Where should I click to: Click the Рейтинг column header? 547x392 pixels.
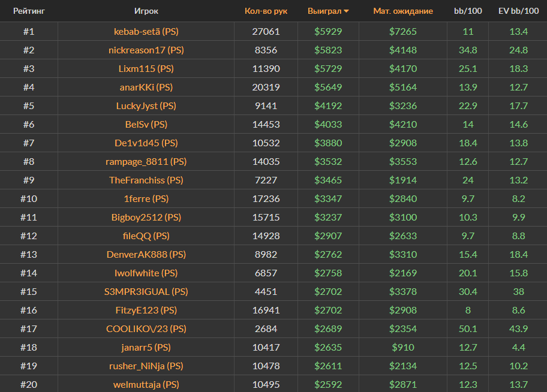click(29, 11)
